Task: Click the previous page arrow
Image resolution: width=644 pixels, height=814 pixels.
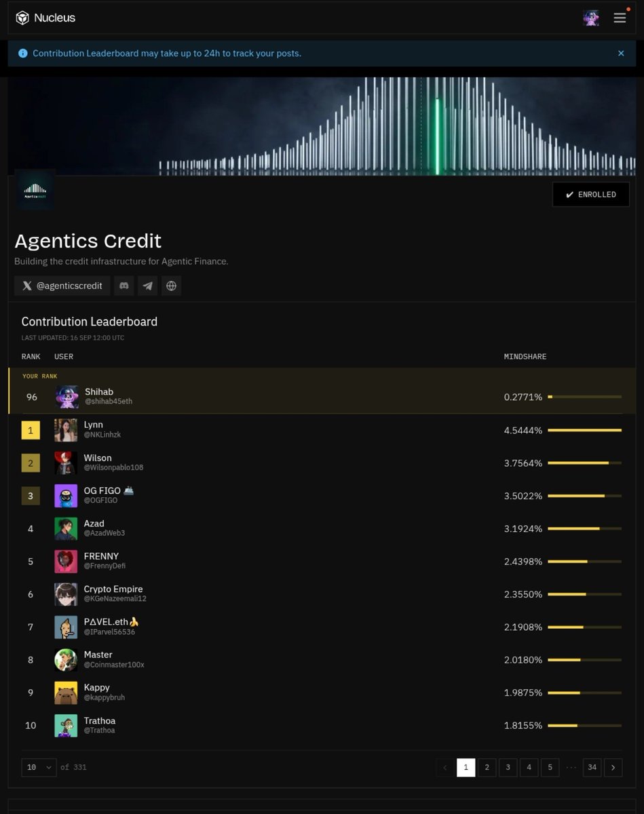Action: 445,767
